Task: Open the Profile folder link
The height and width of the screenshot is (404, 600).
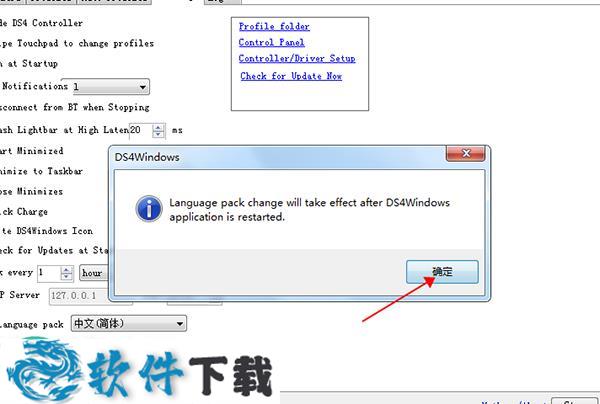Action: [274, 26]
